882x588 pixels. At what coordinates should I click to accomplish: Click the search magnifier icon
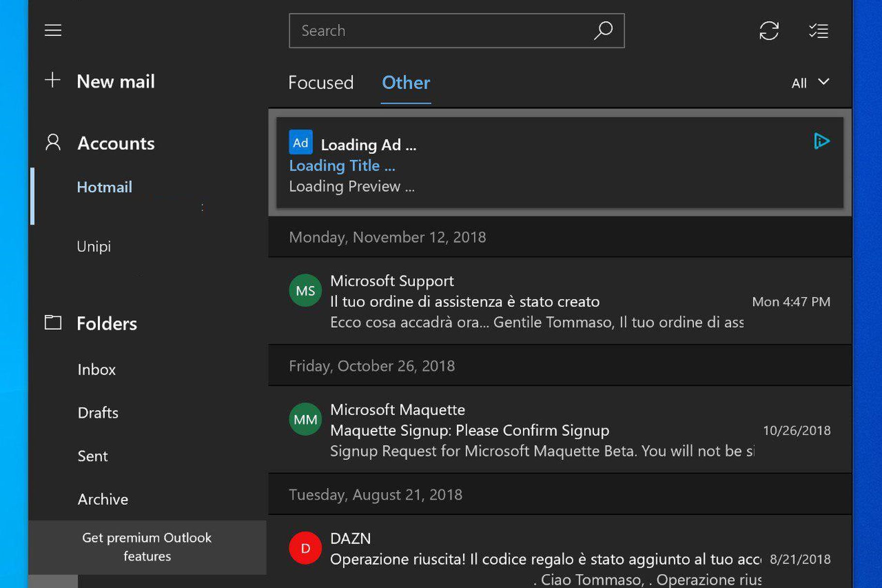pos(603,30)
